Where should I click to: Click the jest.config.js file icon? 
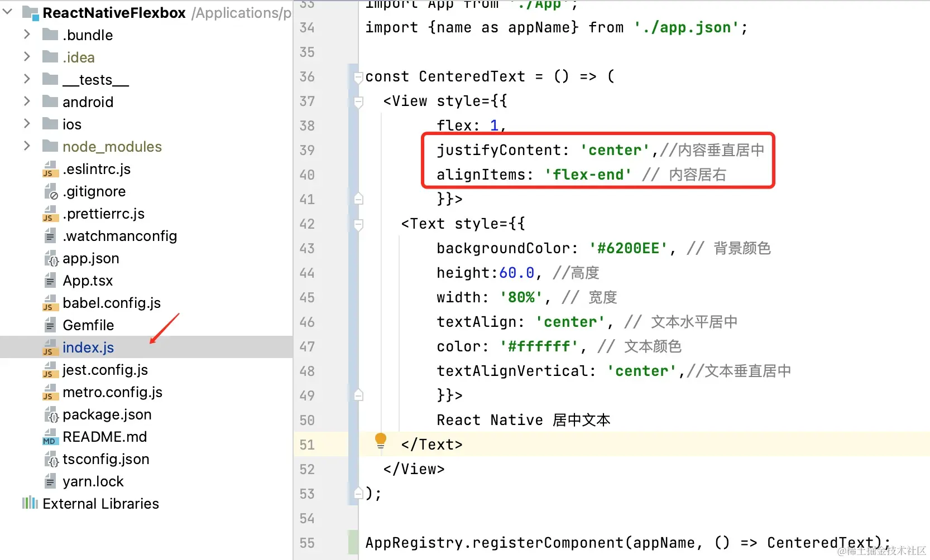point(50,370)
